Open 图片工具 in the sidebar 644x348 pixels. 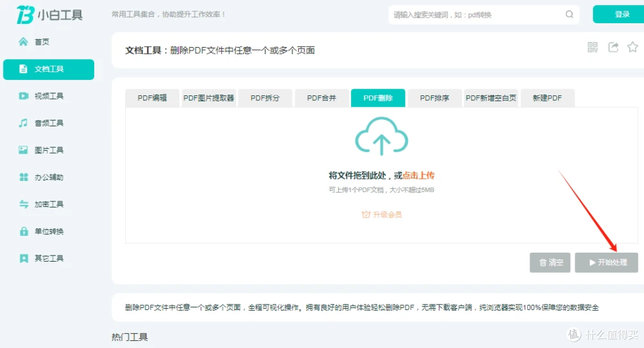click(x=41, y=150)
